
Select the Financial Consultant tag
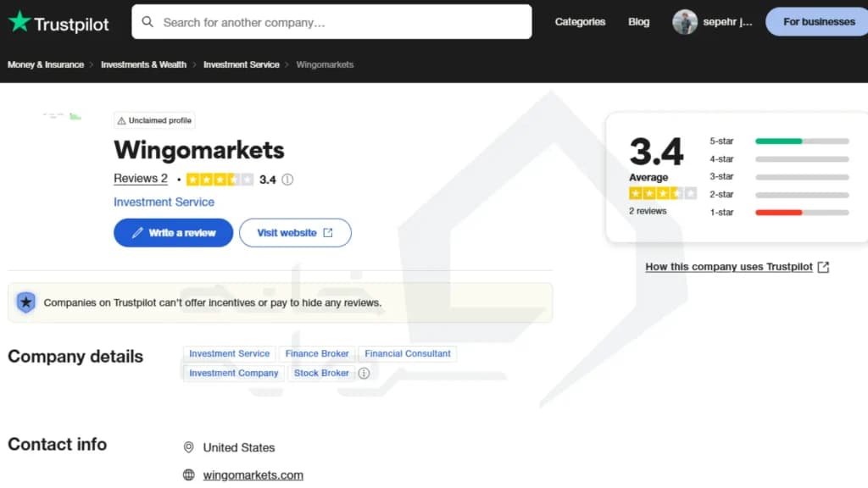408,353
